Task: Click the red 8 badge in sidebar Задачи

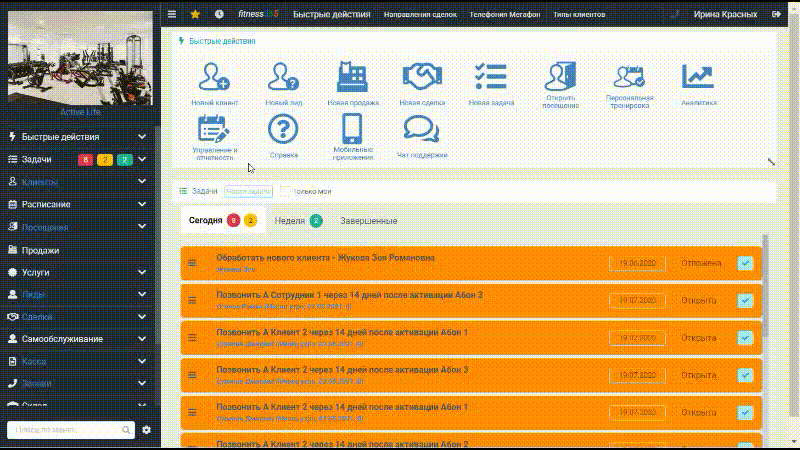Action: (x=85, y=160)
